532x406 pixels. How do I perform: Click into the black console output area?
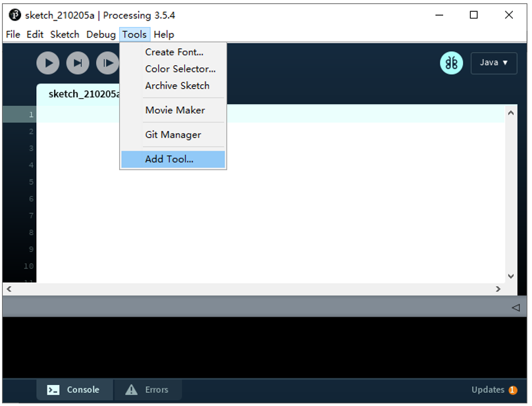pyautogui.click(x=265, y=347)
